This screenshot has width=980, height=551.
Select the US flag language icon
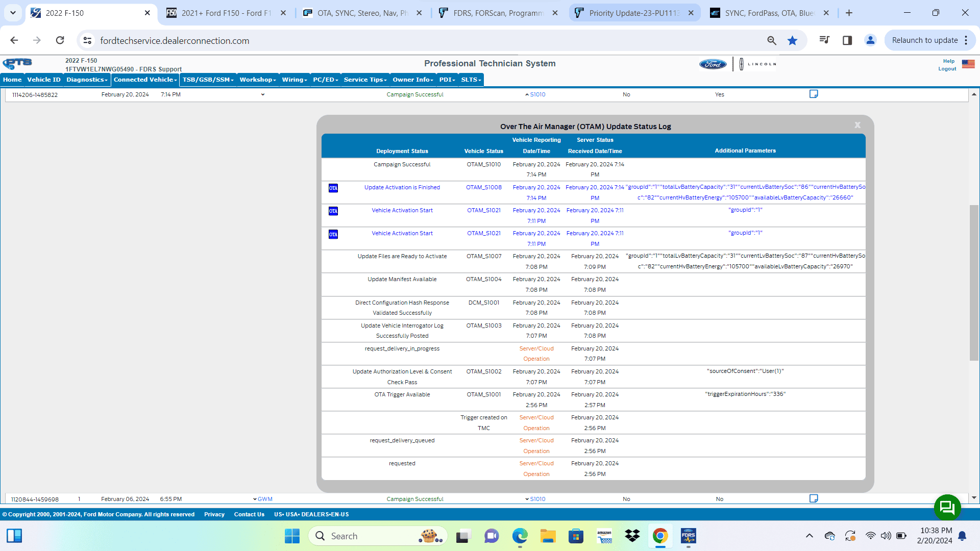click(x=968, y=64)
